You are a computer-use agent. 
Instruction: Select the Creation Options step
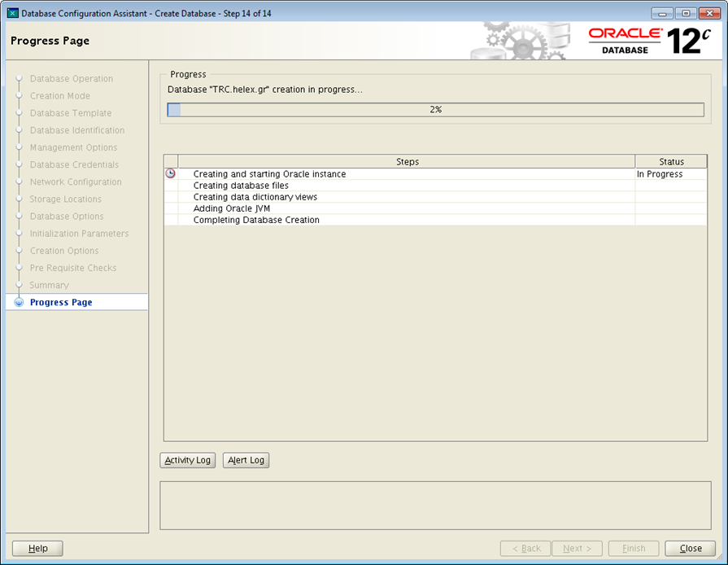[x=64, y=251]
